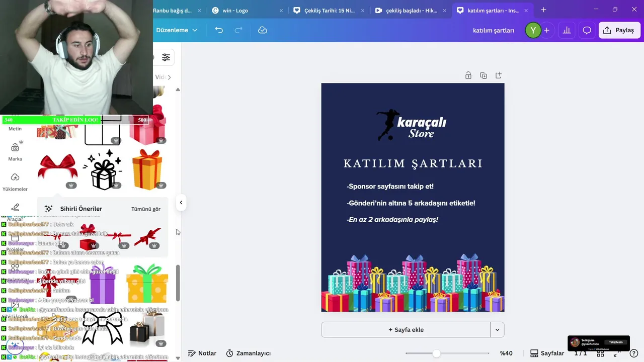This screenshot has height=362, width=644.
Task: Lock the page using the padlock icon
Action: click(x=468, y=75)
